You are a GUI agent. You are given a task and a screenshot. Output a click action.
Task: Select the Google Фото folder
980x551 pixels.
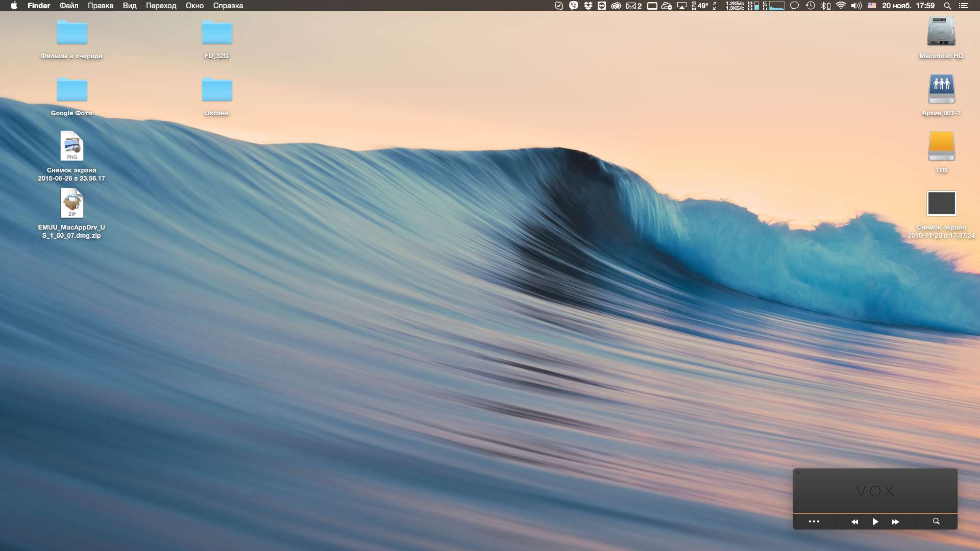[72, 90]
